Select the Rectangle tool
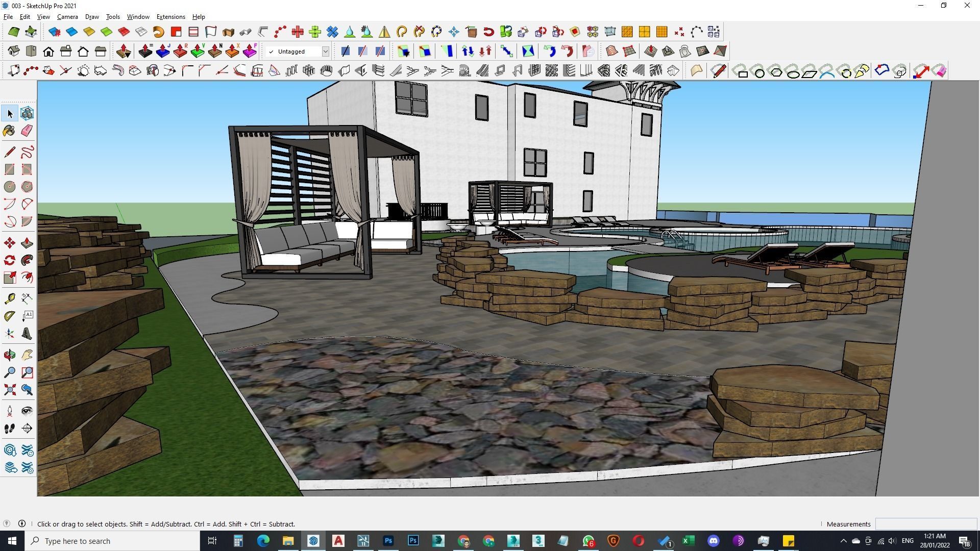980x551 pixels. [x=10, y=169]
